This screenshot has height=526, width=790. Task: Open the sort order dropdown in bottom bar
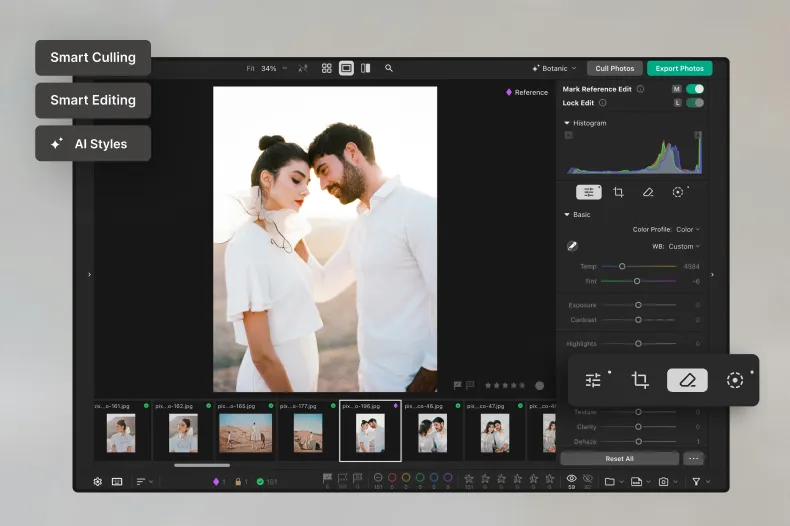[145, 482]
